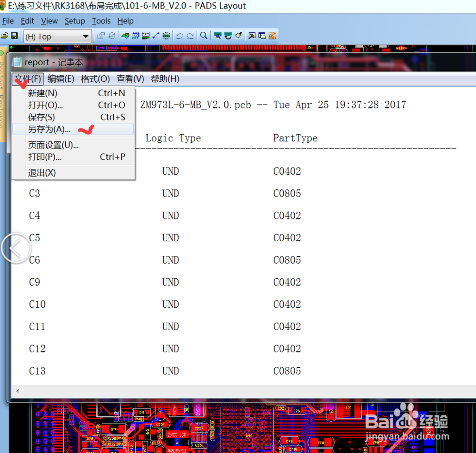Viewport: 476px width, 453px height.
Task: Click the C4 reference text
Action: click(x=34, y=216)
